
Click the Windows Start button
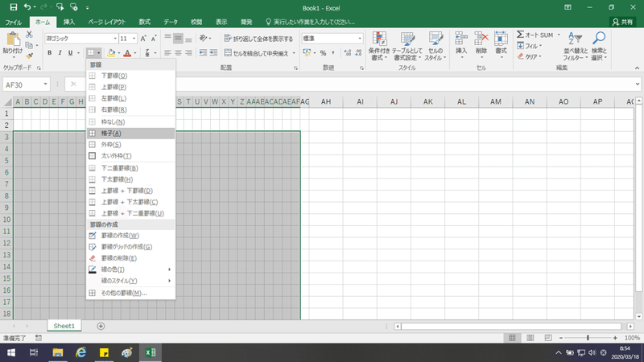click(11, 352)
